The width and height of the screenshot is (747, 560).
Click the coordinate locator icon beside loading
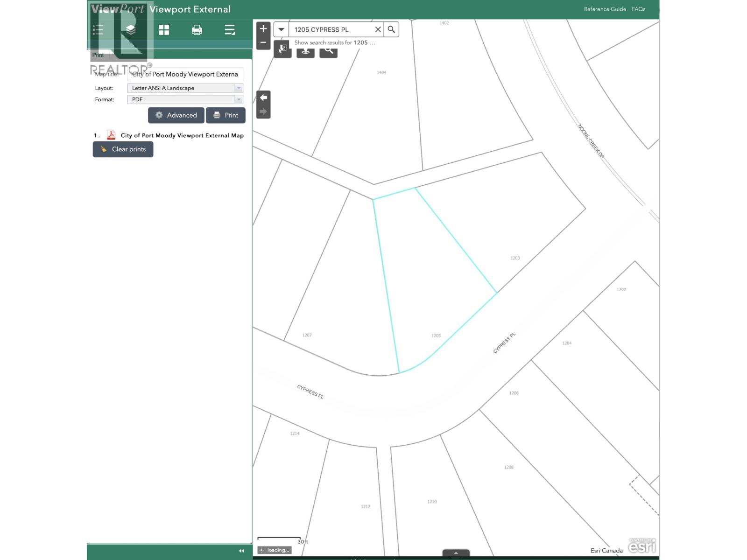261,550
